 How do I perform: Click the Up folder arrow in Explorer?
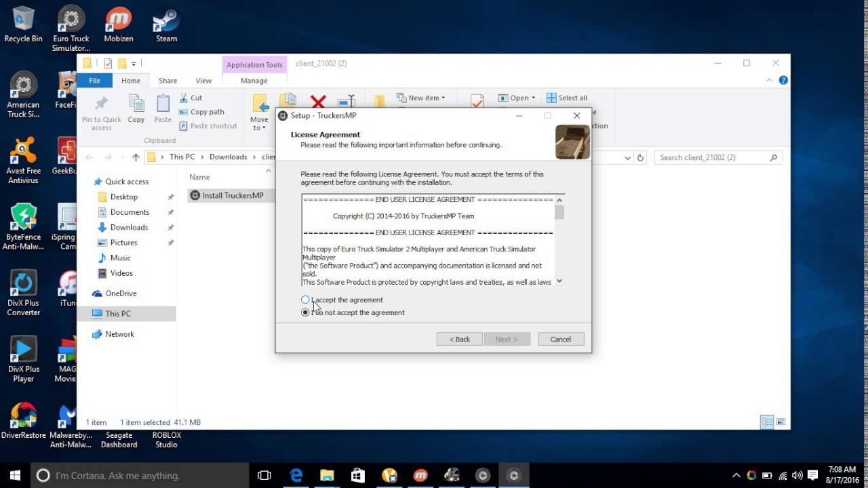click(x=136, y=157)
